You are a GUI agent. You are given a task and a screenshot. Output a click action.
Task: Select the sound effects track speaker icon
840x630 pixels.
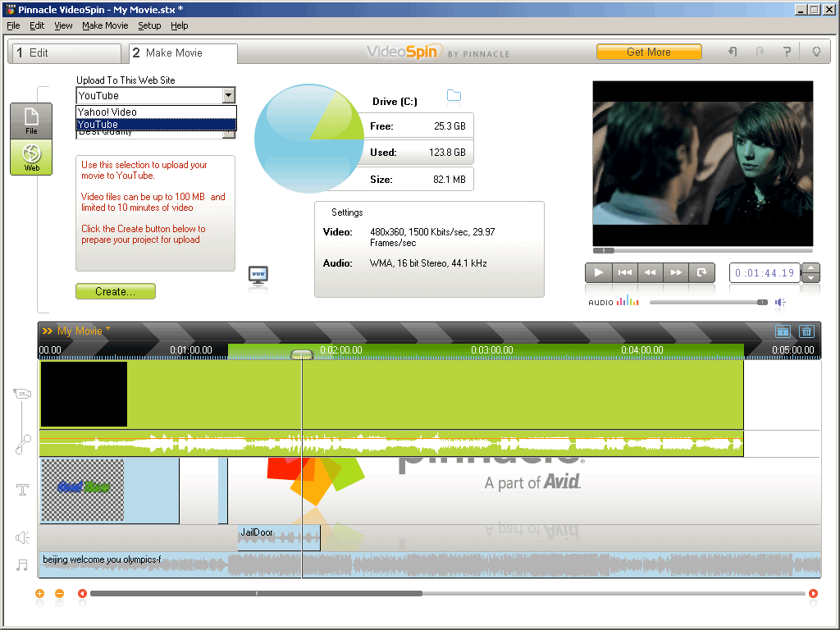(22, 537)
